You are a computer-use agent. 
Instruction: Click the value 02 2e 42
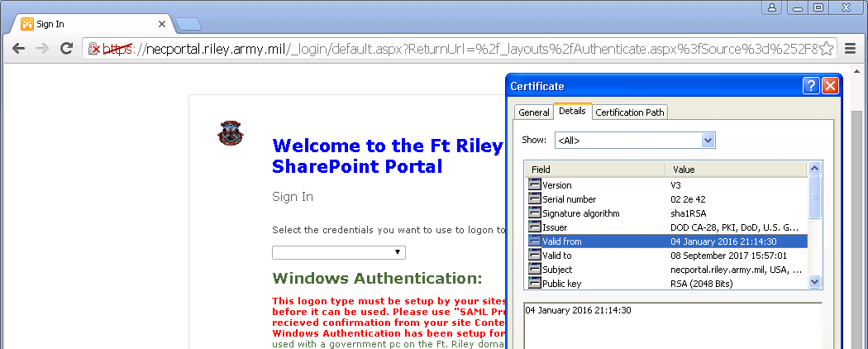(x=688, y=198)
